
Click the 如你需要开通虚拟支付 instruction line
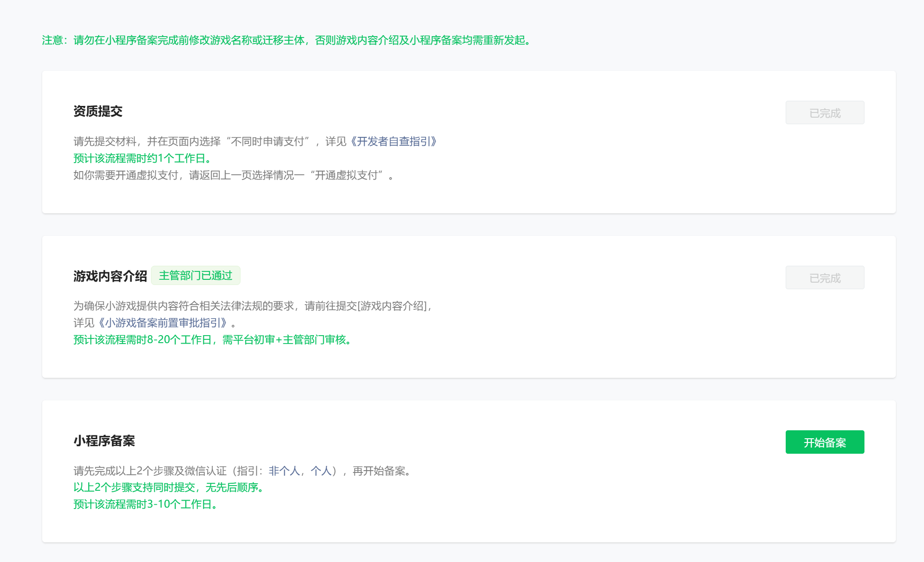(233, 175)
